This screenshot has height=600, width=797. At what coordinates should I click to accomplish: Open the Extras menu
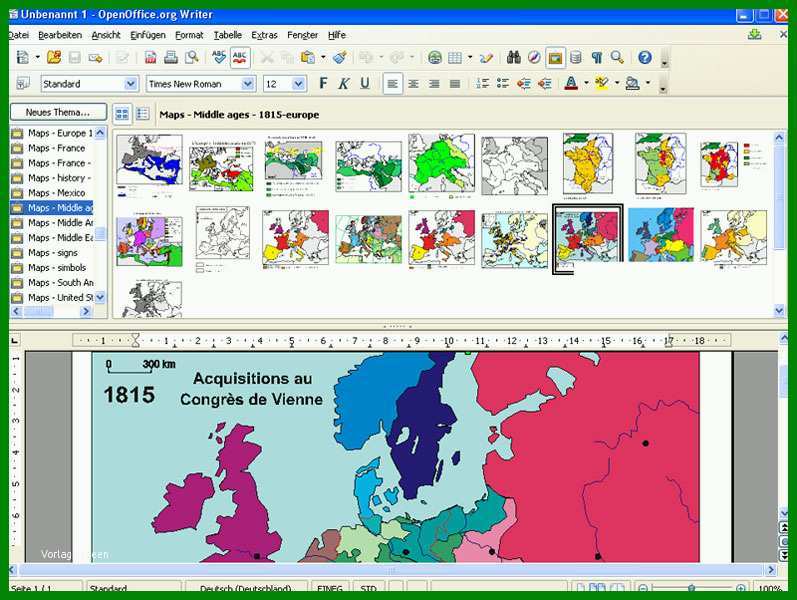pyautogui.click(x=264, y=35)
